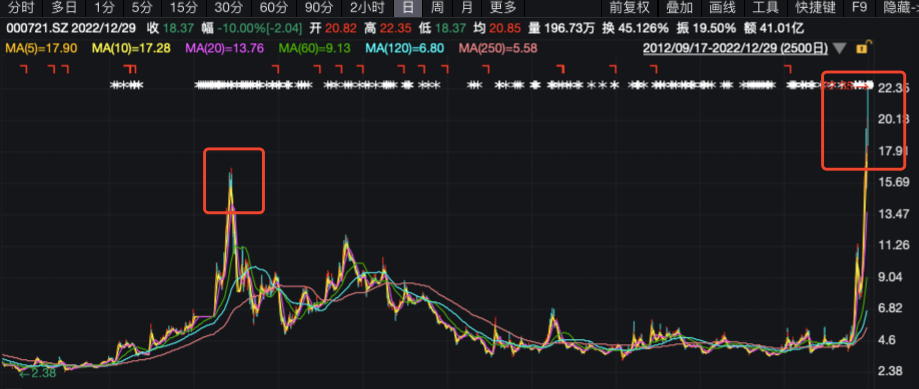Select the 2小时 period tab
The height and width of the screenshot is (389, 919).
pos(367,8)
